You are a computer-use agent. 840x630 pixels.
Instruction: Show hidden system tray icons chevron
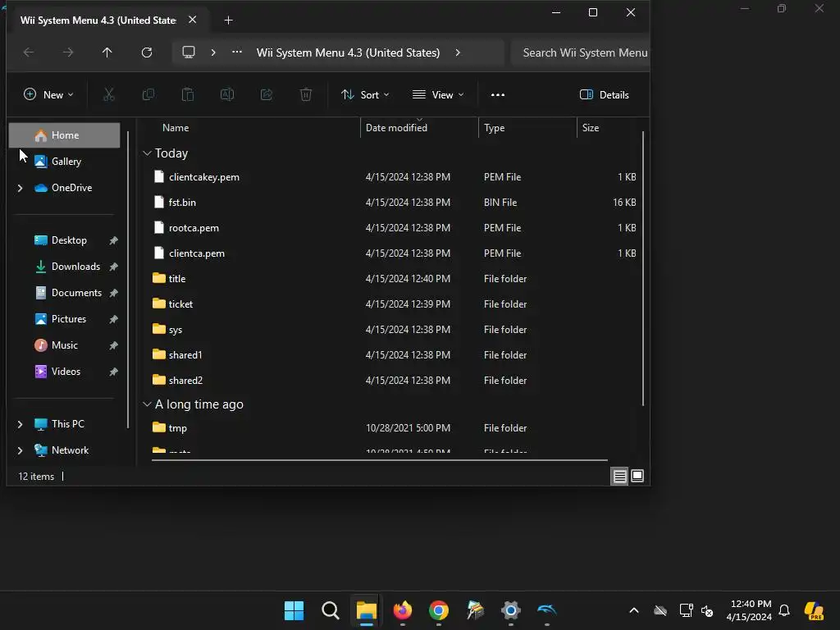tap(634, 610)
